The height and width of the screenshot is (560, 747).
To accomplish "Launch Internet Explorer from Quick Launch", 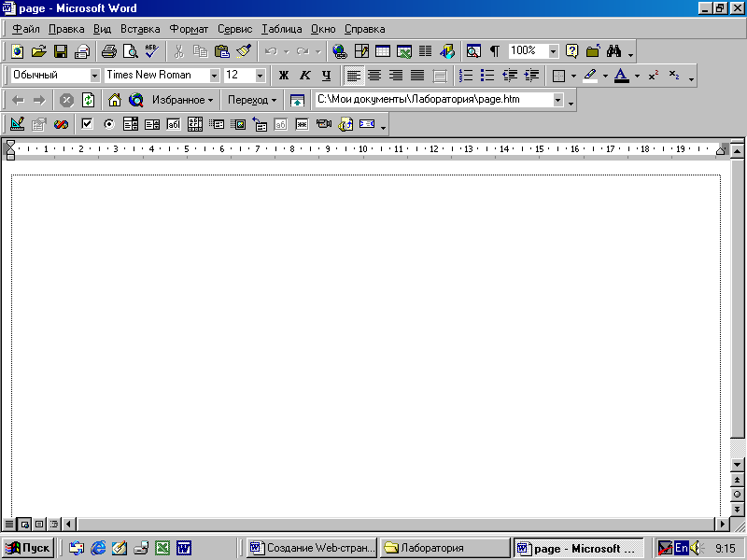I will coord(98,548).
